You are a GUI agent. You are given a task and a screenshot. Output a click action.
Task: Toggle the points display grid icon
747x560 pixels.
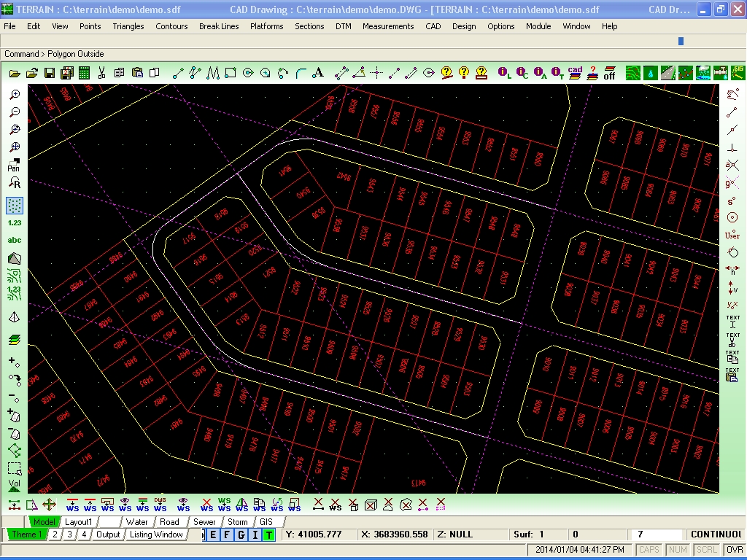pyautogui.click(x=15, y=206)
